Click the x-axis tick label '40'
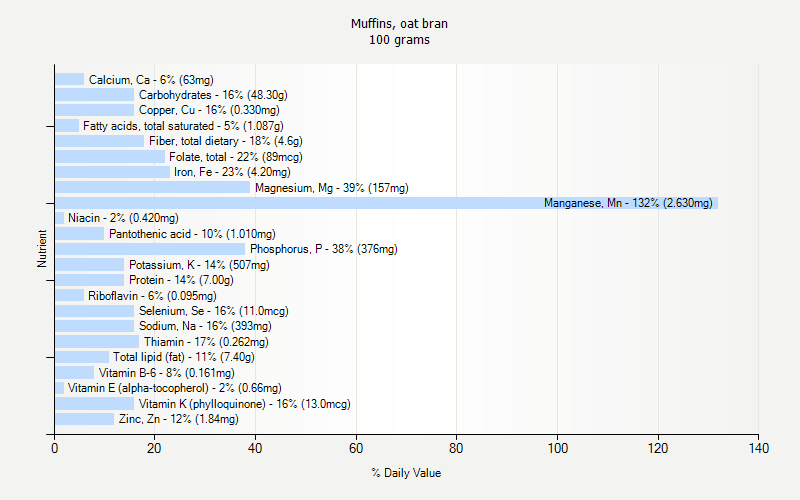Image resolution: width=800 pixels, height=500 pixels. click(x=255, y=448)
